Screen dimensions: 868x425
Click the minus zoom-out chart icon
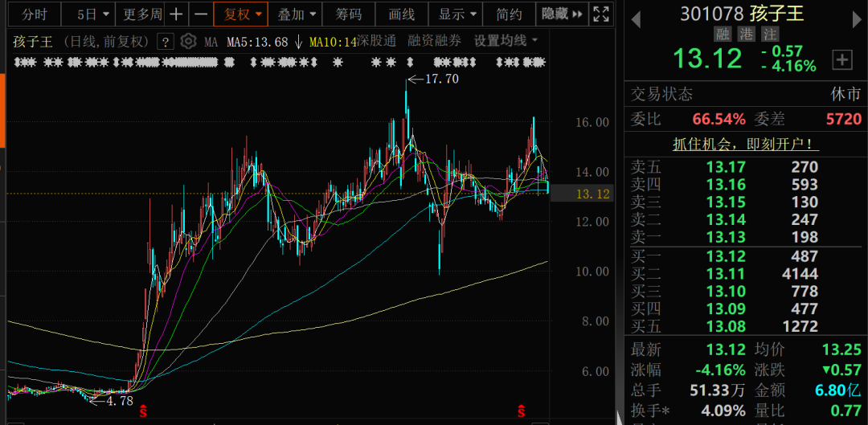click(x=201, y=14)
